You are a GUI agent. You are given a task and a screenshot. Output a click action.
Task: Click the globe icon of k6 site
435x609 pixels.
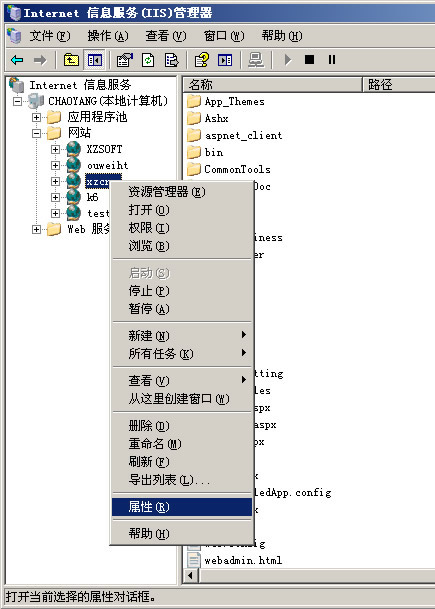click(73, 197)
